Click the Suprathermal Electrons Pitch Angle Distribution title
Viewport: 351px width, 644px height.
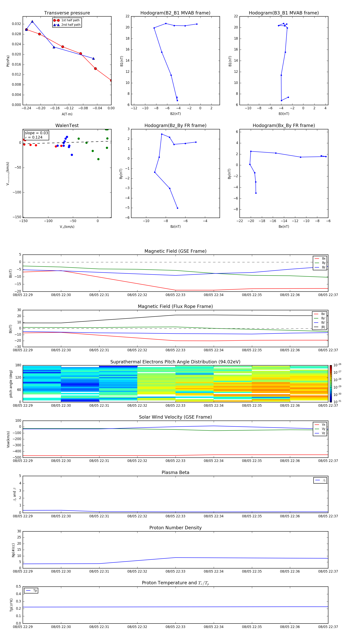pos(175,362)
